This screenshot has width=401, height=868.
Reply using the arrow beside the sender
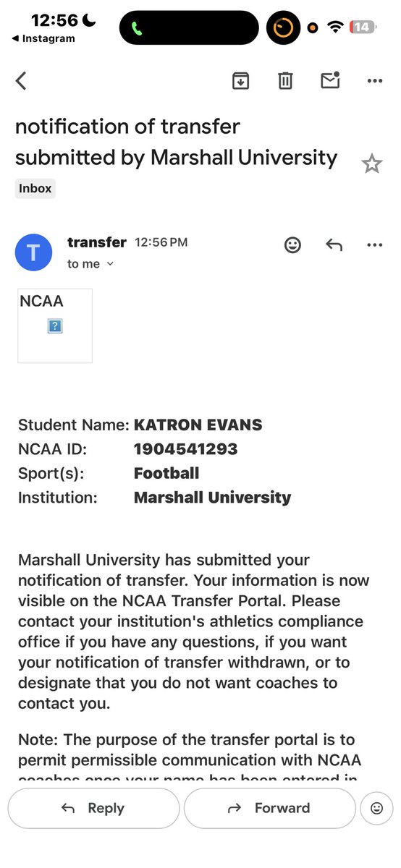point(334,245)
